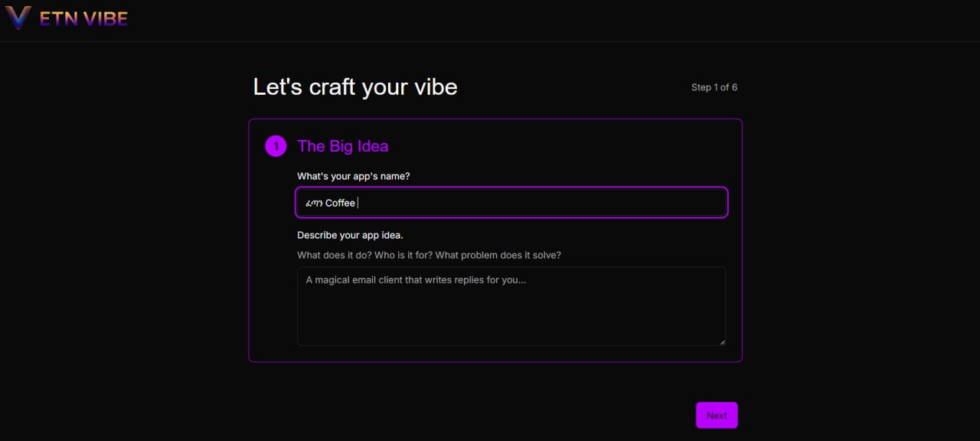Click the magical email client placeholder text
980x441 pixels.
(x=416, y=280)
